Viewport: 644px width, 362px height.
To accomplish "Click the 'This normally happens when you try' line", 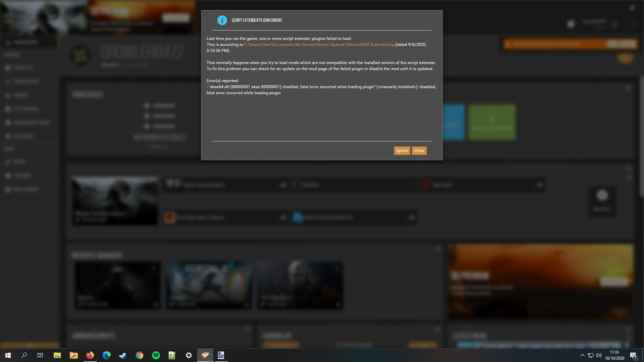I will pos(321,63).
